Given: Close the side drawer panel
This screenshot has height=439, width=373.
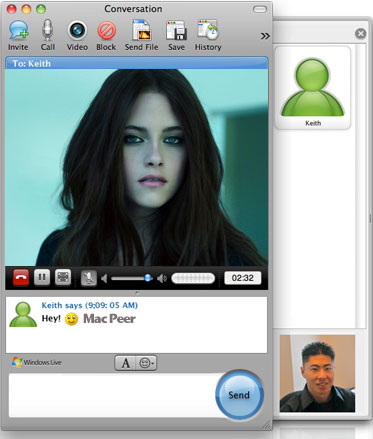Looking at the screenshot, I should [x=360, y=33].
